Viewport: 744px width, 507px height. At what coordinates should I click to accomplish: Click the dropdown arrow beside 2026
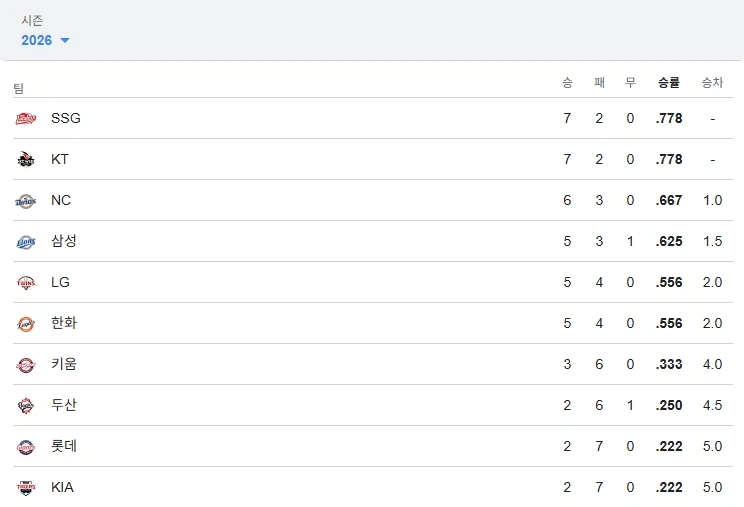65,41
